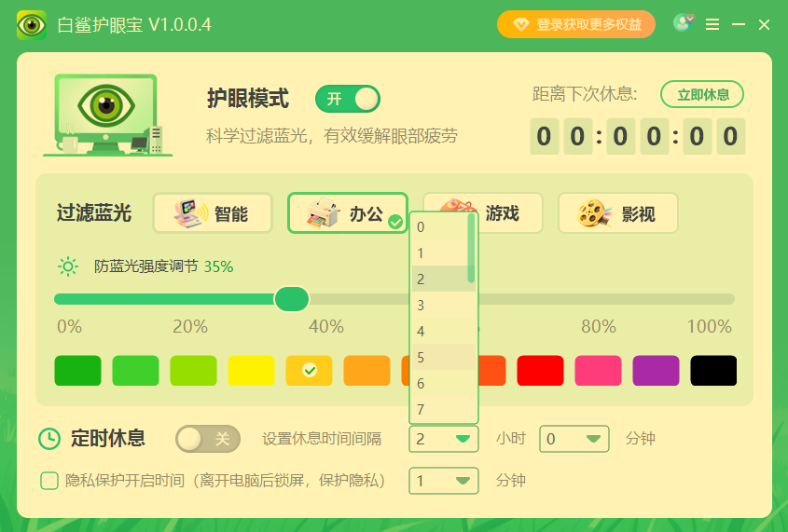Image resolution: width=788 pixels, height=532 pixels.
Task: Choose the lime green color swatch
Action: coord(193,371)
